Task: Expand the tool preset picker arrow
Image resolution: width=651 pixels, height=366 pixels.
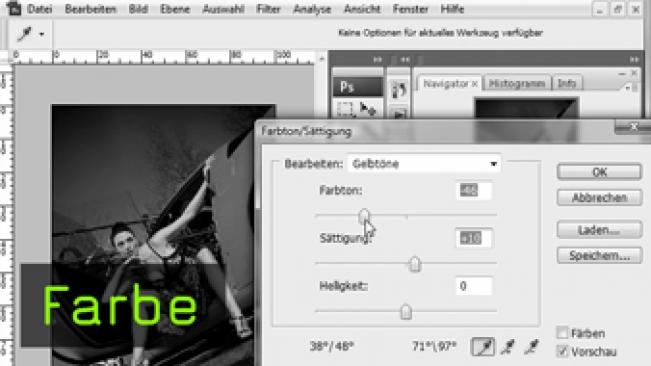Action: (x=42, y=34)
